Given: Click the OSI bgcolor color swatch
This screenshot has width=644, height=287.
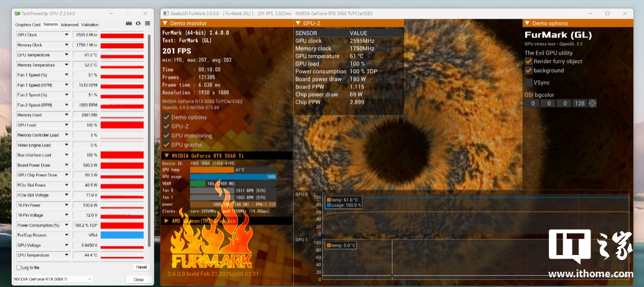Looking at the screenshot, I should [x=592, y=104].
